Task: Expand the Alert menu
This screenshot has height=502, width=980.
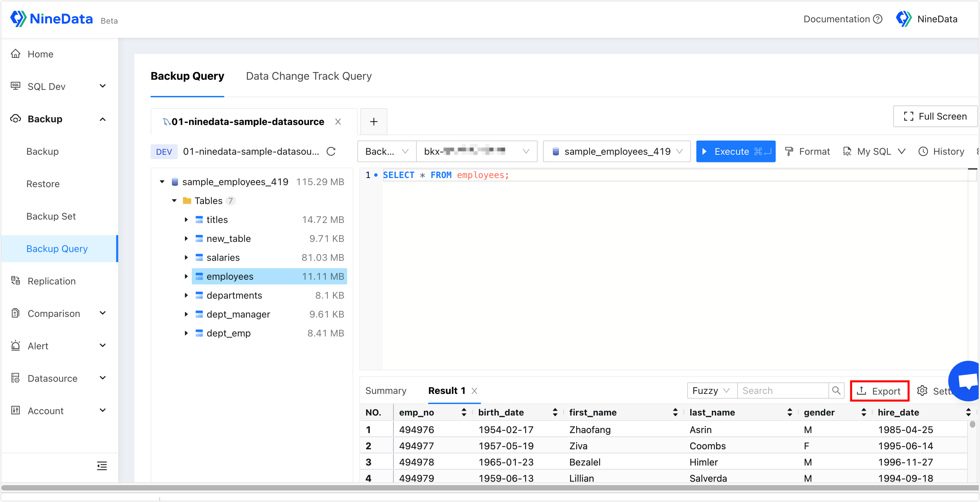Action: tap(103, 346)
